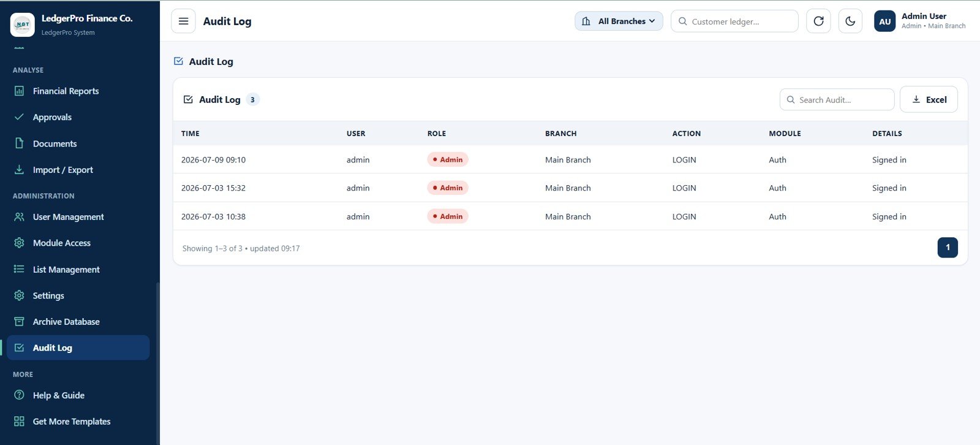Switch to dark mode with the moon toggle
Image resolution: width=980 pixels, height=445 pixels.
coord(850,21)
